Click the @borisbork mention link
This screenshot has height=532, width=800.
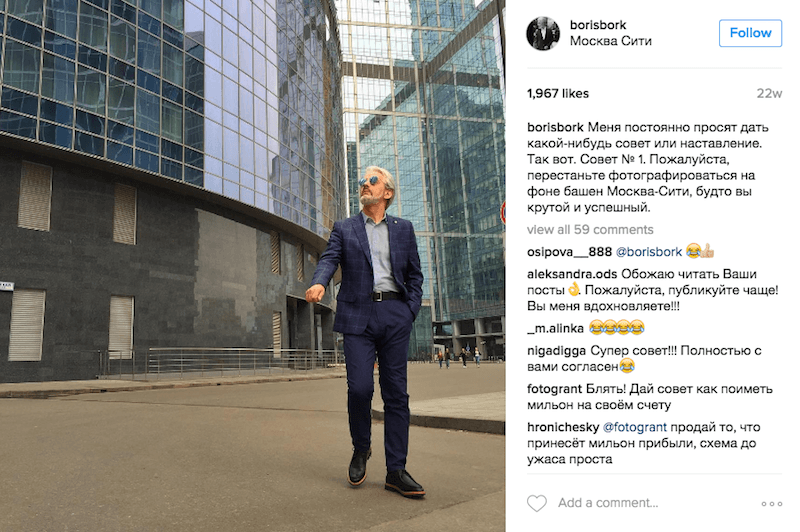[x=648, y=251]
